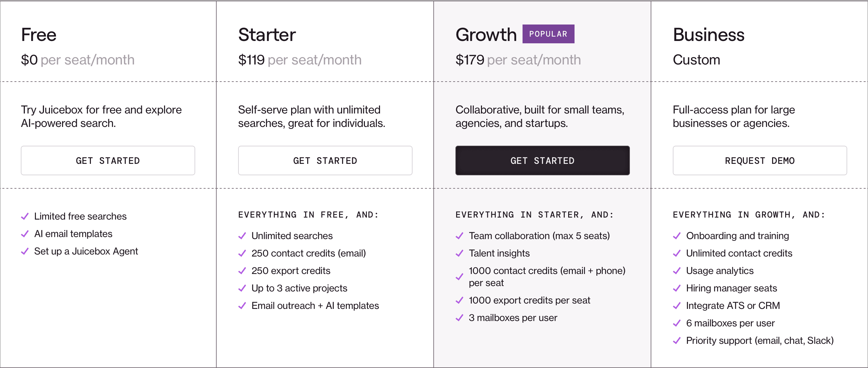Click checkmark beside 3 mailboxes per user
The image size is (868, 368).
(x=459, y=318)
